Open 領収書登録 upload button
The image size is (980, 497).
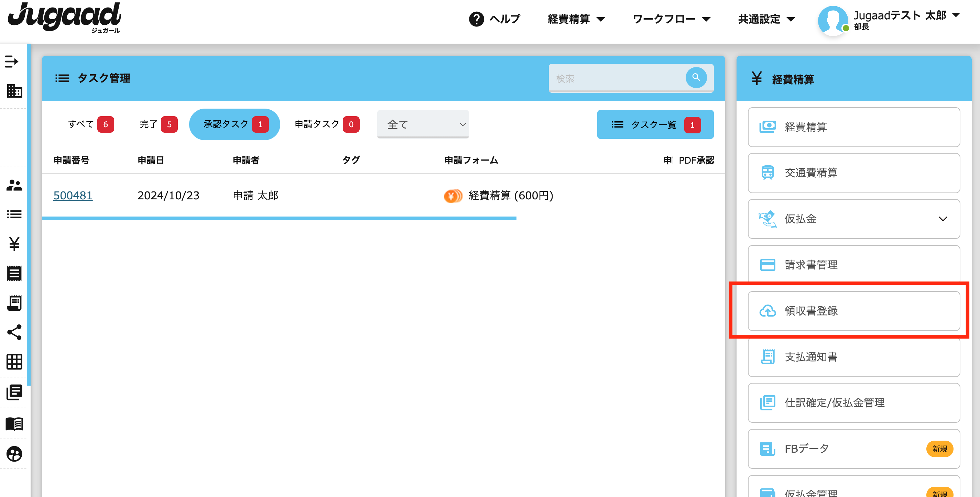point(853,311)
